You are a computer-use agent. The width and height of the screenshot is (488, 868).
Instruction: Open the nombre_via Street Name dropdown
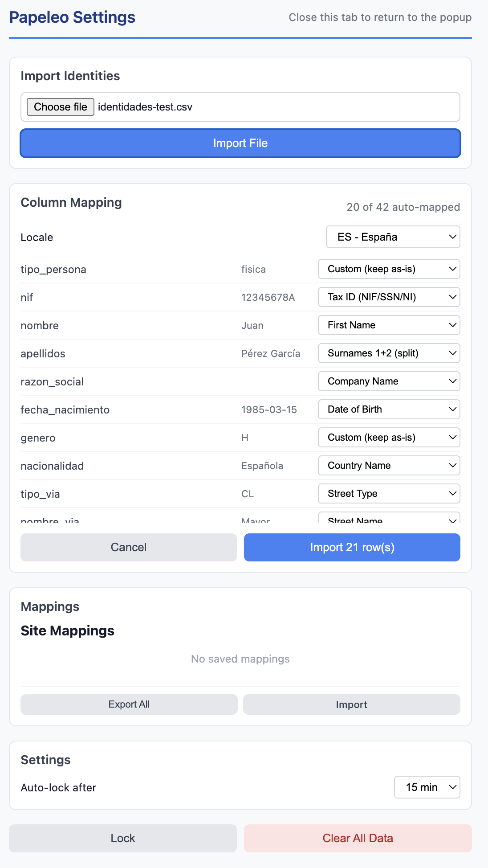(x=389, y=519)
